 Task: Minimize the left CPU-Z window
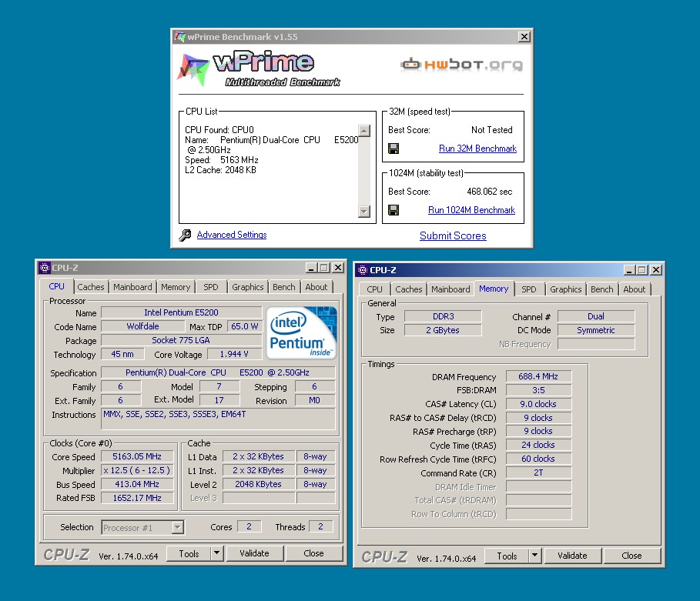click(311, 268)
